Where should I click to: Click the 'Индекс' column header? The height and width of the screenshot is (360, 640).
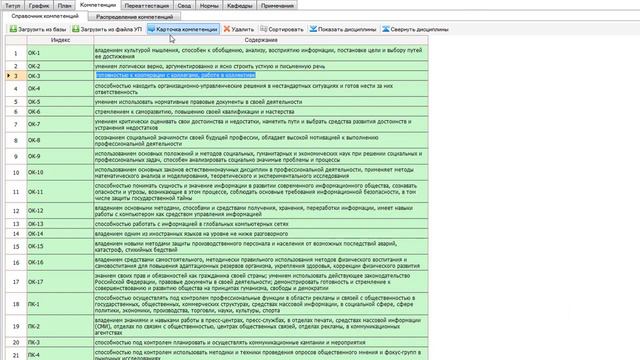click(x=60, y=40)
